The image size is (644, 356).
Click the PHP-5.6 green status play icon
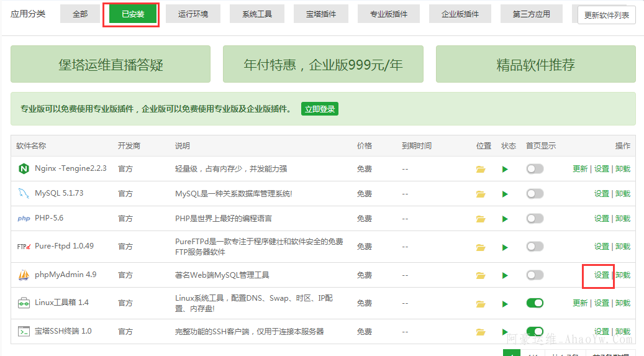tap(505, 219)
